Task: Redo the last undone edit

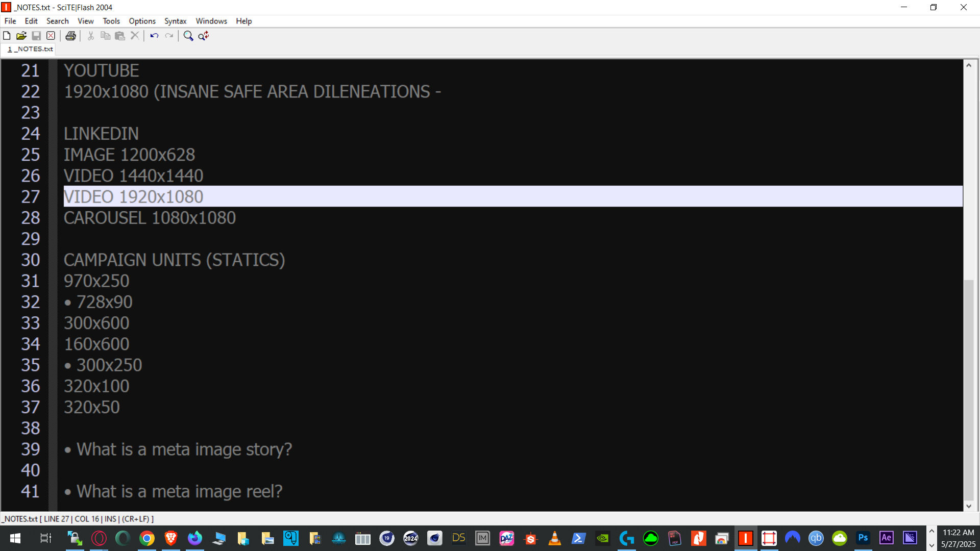Action: pyautogui.click(x=169, y=36)
